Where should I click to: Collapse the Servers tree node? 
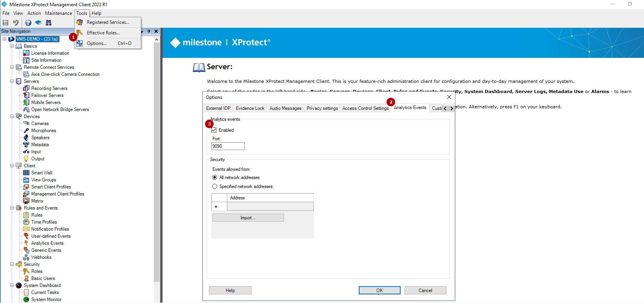point(12,81)
